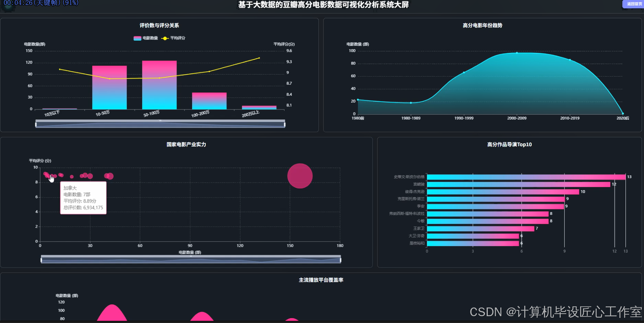
Task: Click the 加拿大 tooltip heading
Action: coord(70,188)
